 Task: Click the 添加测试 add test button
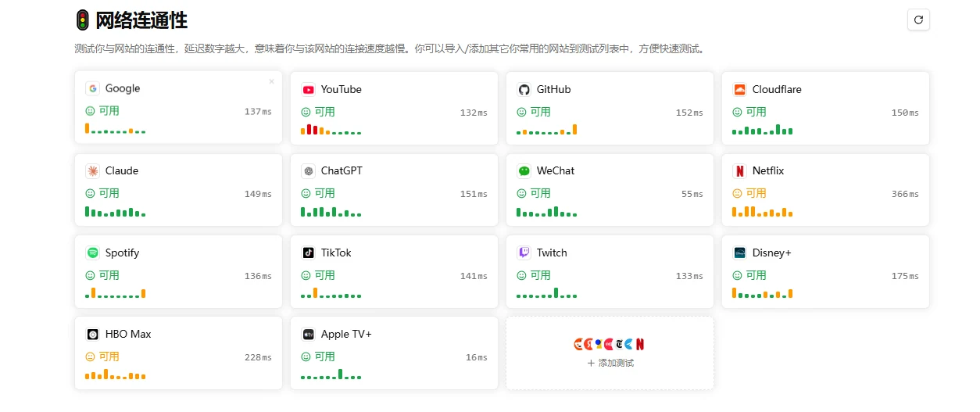610,363
